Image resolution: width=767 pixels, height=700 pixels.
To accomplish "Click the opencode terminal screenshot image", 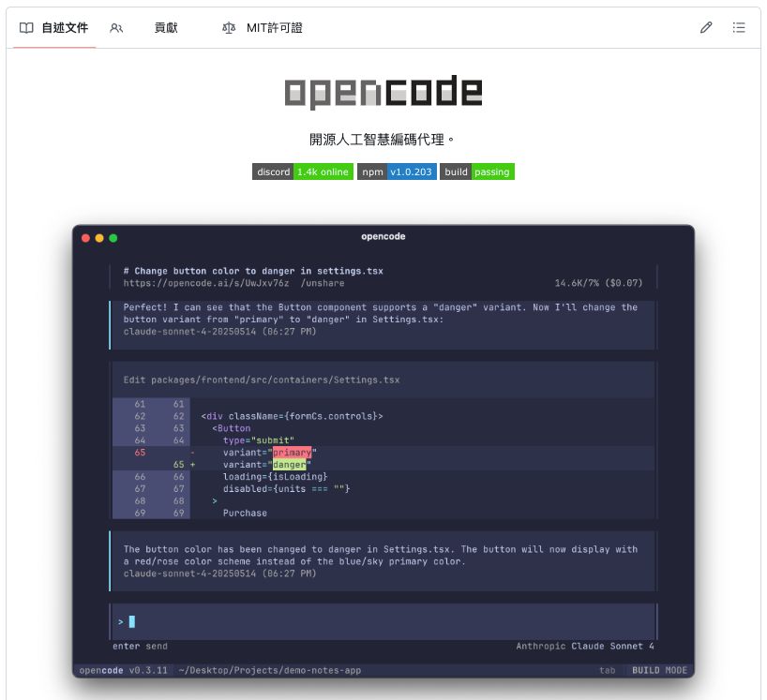I will click(x=383, y=451).
